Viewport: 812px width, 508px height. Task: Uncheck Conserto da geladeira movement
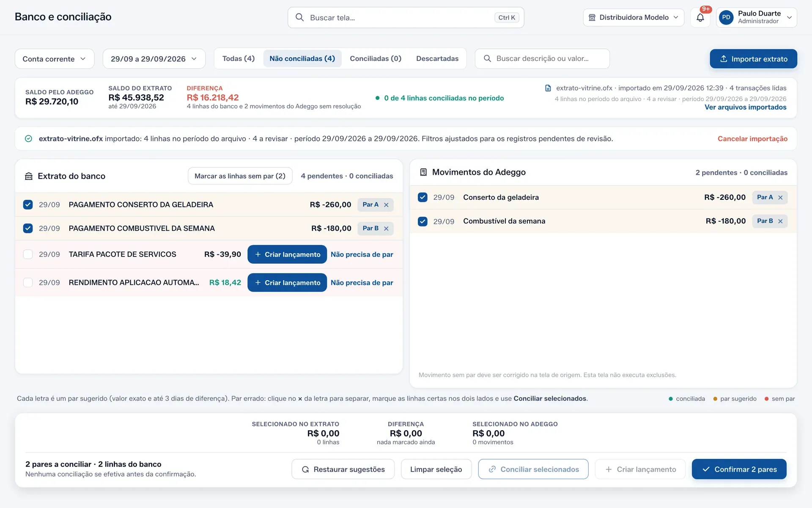coord(422,198)
